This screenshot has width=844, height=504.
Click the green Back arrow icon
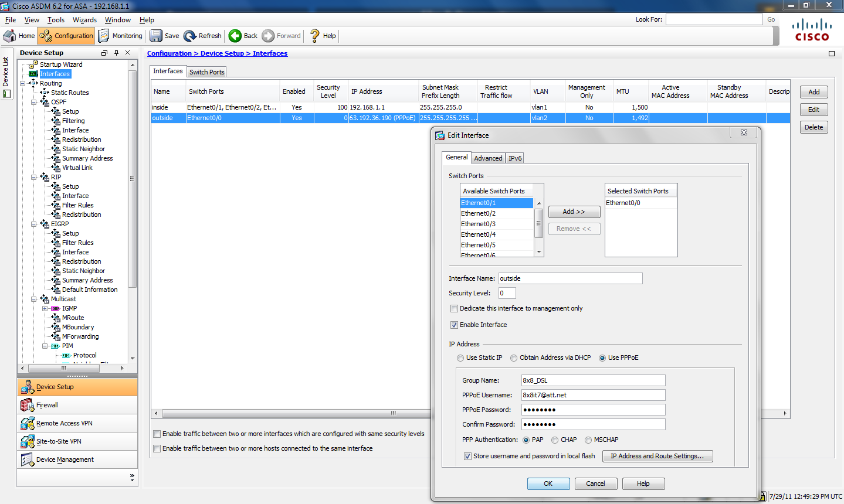pos(235,36)
